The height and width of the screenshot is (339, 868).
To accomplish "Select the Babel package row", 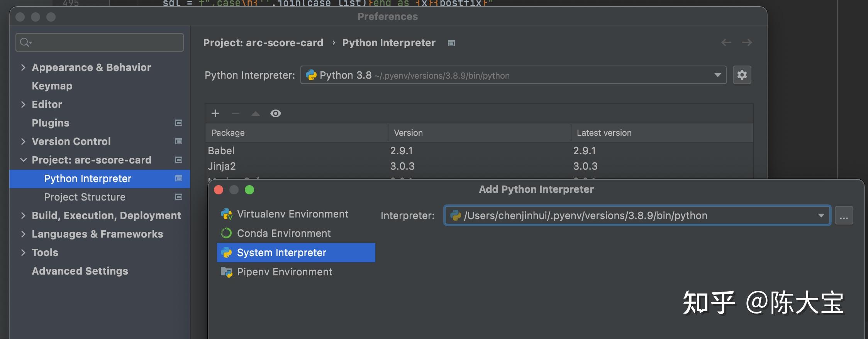I will (x=293, y=151).
